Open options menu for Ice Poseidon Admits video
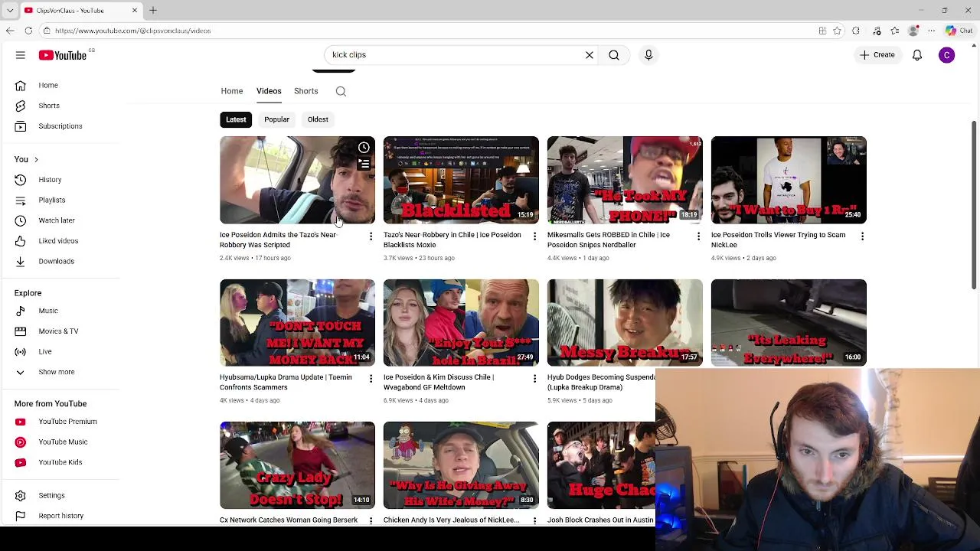Image resolution: width=980 pixels, height=551 pixels. (371, 236)
